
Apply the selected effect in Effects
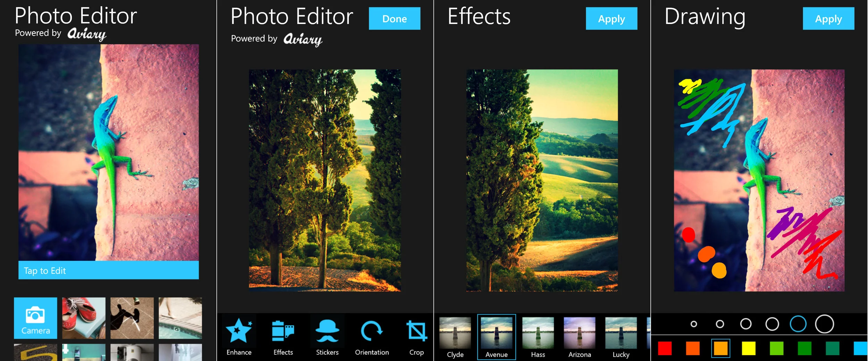611,18
